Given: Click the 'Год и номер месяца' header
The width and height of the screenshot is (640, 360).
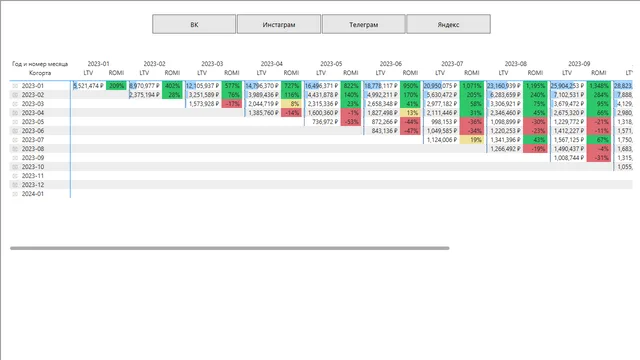Looking at the screenshot, I should pos(40,64).
